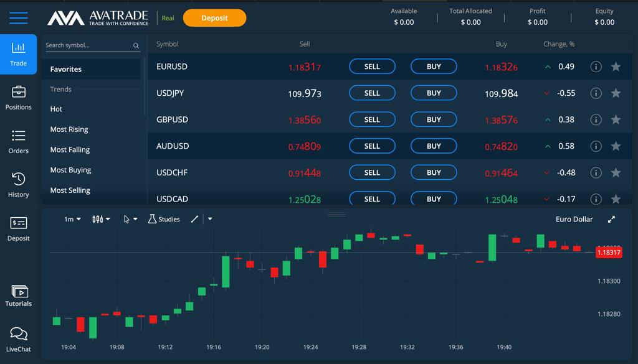Click the Euro Dollar chart title
The image size is (638, 364).
[x=574, y=220]
